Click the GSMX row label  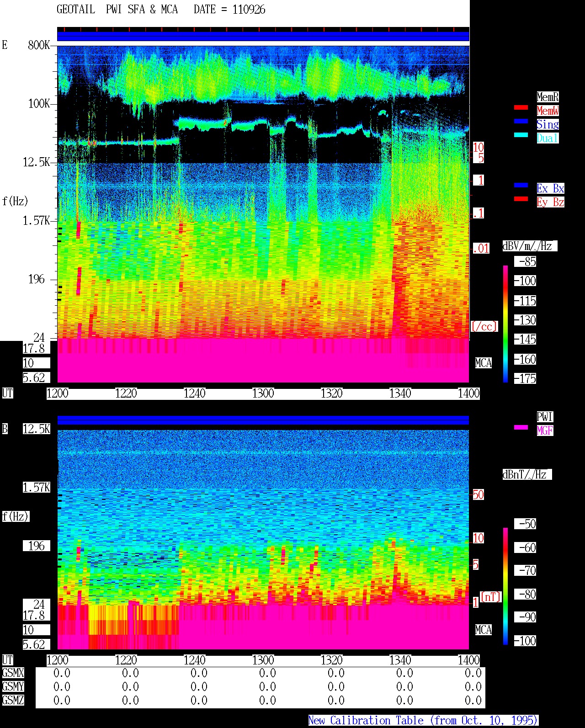coord(13,673)
